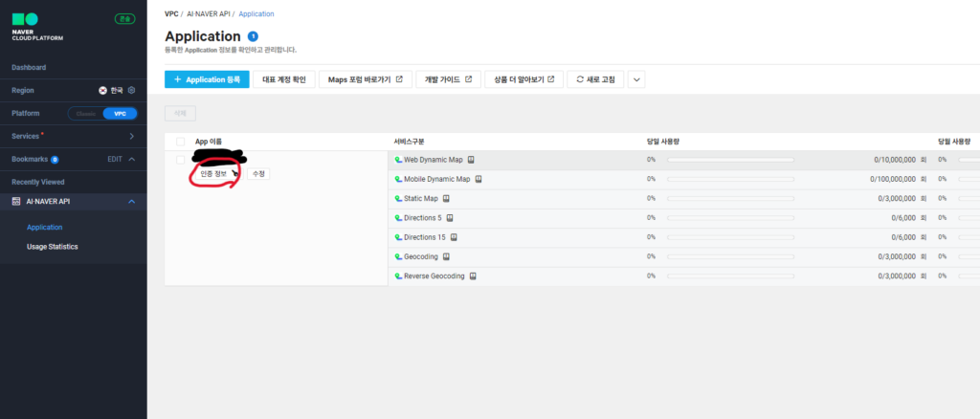This screenshot has height=419, width=980.
Task: Click the 0/100,000,000 usage value
Action: tap(893, 179)
